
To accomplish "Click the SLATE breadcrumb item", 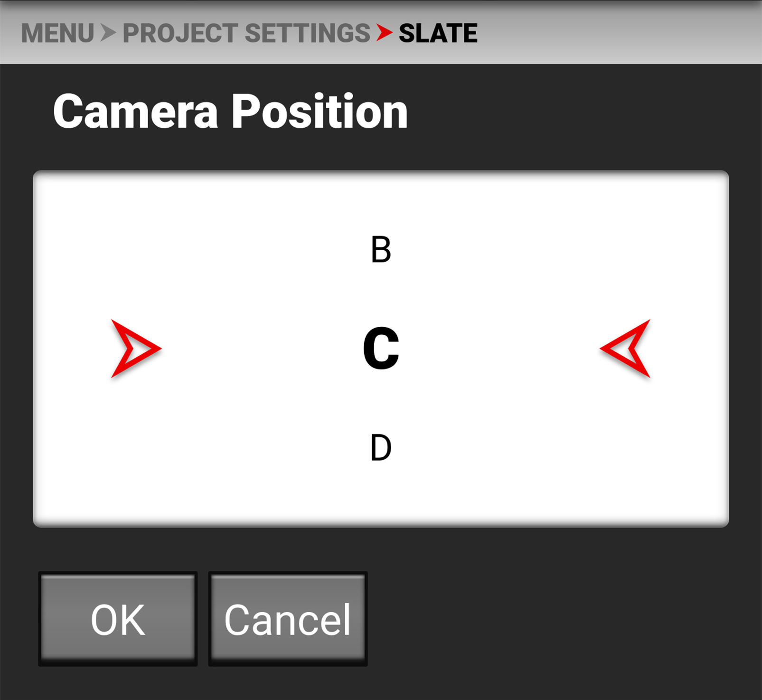I will [438, 33].
